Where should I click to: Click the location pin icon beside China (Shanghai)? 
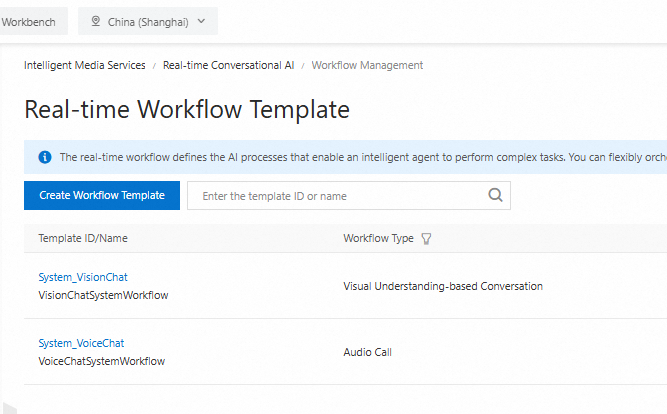point(96,21)
